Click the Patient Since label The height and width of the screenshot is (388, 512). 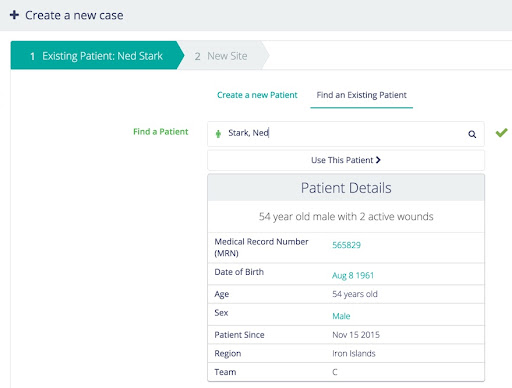point(239,335)
